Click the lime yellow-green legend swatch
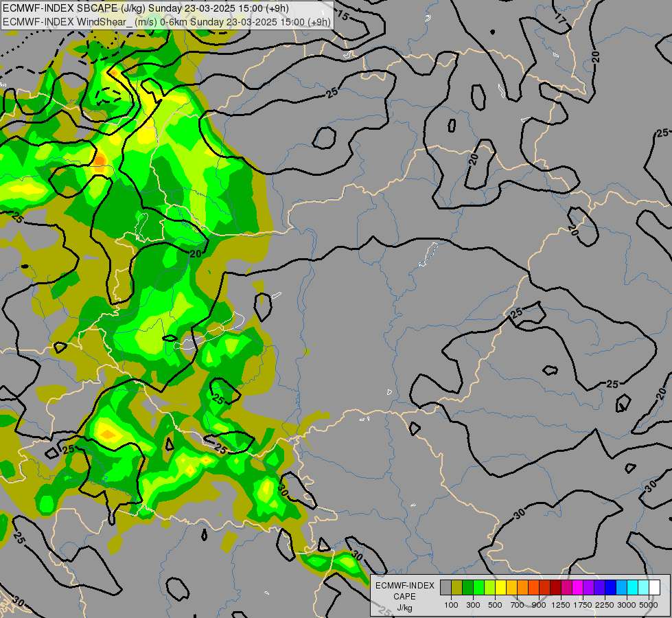The image size is (672, 618). tap(490, 588)
